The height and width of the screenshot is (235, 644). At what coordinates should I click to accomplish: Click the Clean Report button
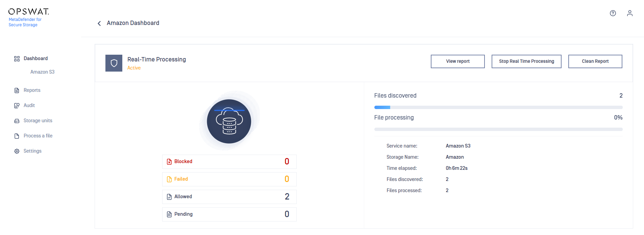tap(595, 61)
